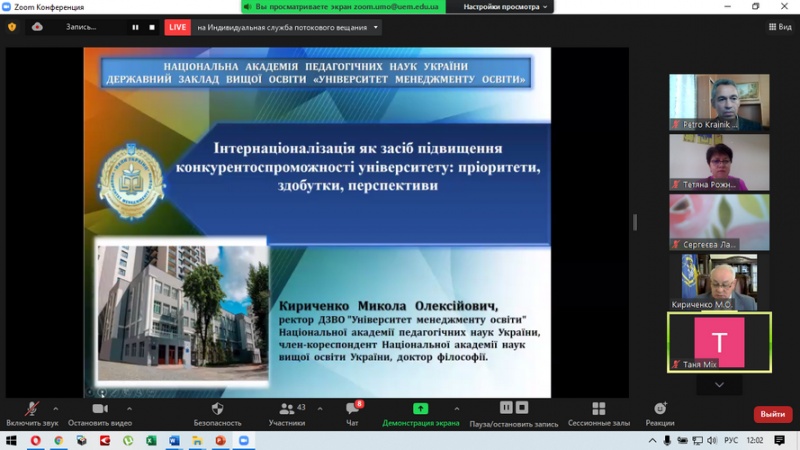Image resolution: width=800 pixels, height=450 pixels.
Task: Expand video options arrow beside camera
Action: 130,409
